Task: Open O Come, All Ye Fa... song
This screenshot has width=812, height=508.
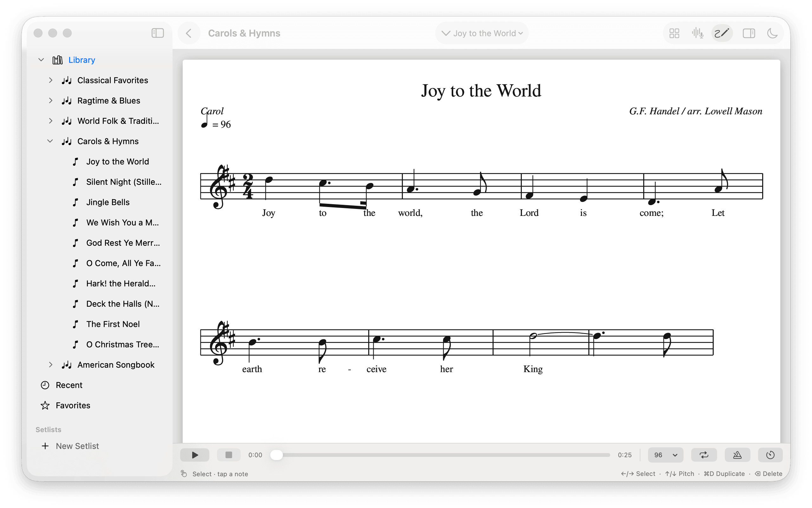Action: [x=123, y=263]
